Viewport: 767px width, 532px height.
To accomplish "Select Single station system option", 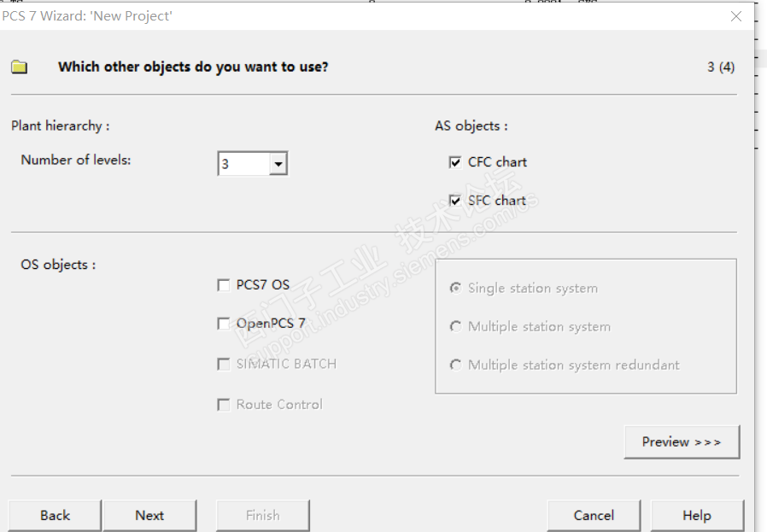I will pos(455,289).
